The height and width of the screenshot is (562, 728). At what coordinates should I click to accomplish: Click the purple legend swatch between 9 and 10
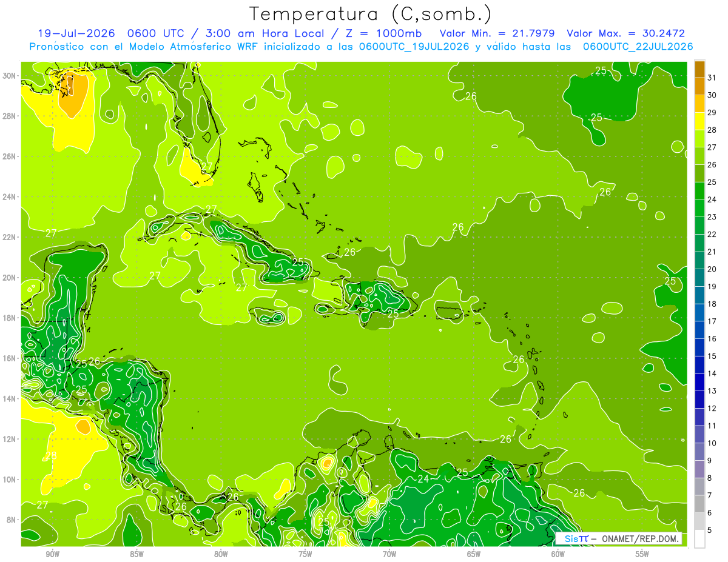699,452
